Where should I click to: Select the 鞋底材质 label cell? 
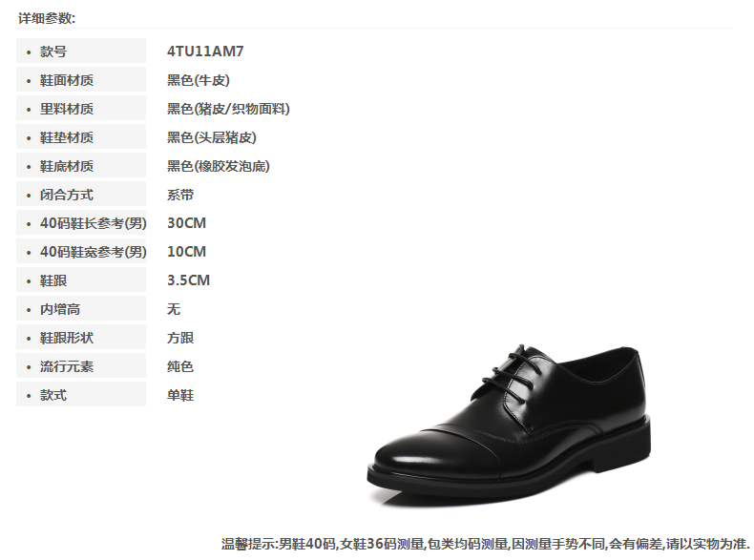pos(81,166)
